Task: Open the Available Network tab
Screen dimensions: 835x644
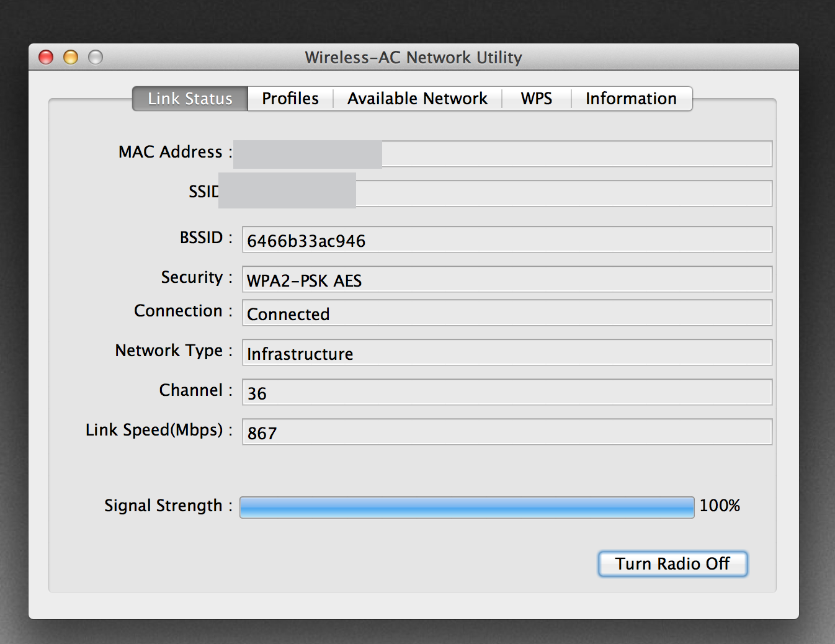Action: point(417,98)
